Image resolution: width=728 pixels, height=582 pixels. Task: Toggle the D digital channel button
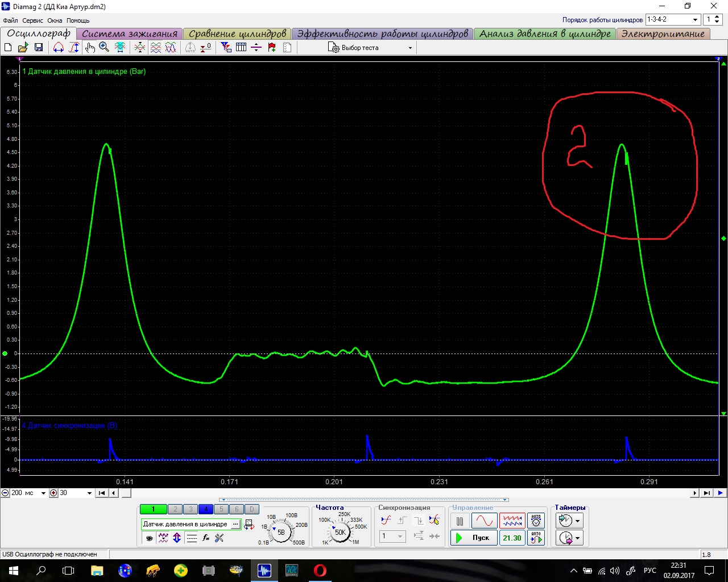252,509
